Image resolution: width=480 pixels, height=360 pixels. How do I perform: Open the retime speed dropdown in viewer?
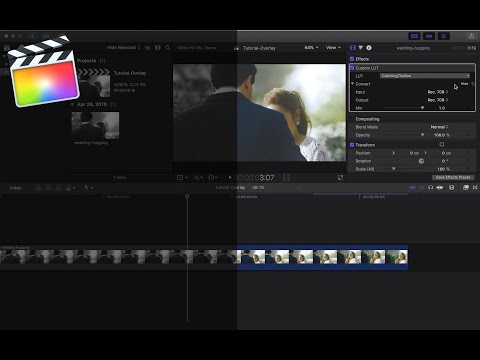coord(213,178)
